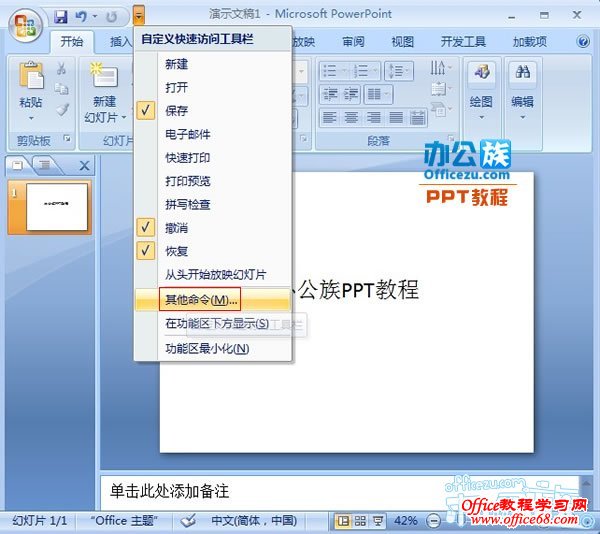The width and height of the screenshot is (600, 534).
Task: Click the Copy icon
Action: click(61, 89)
